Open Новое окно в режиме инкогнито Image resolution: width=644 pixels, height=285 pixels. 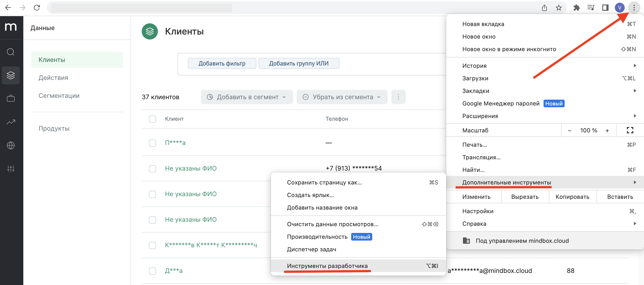(x=545, y=49)
